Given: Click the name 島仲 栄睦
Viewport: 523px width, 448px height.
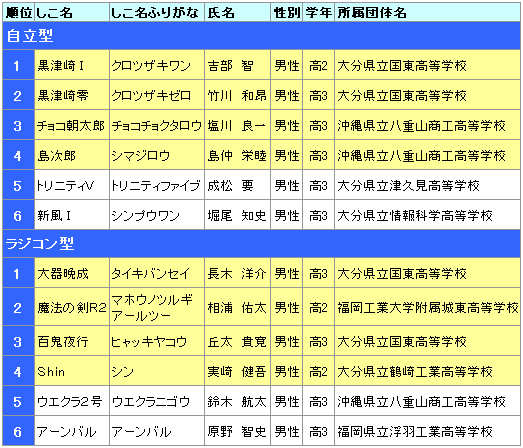Looking at the screenshot, I should [x=237, y=156].
